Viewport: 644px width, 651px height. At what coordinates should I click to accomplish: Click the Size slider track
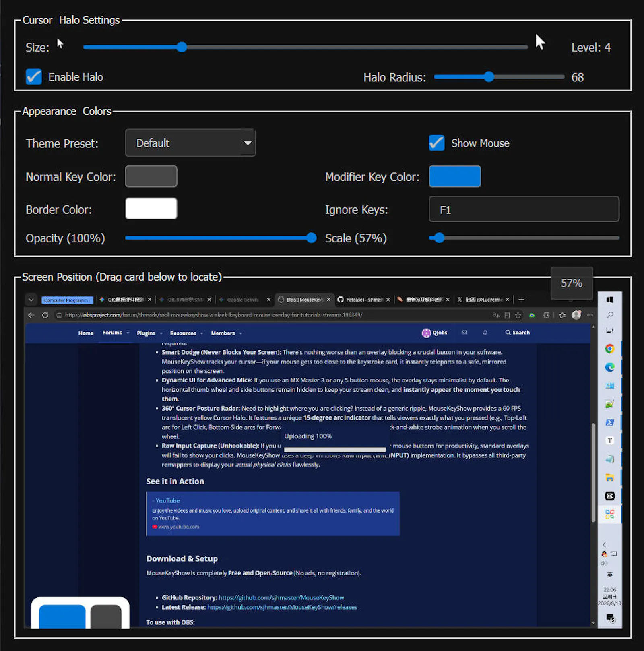305,47
